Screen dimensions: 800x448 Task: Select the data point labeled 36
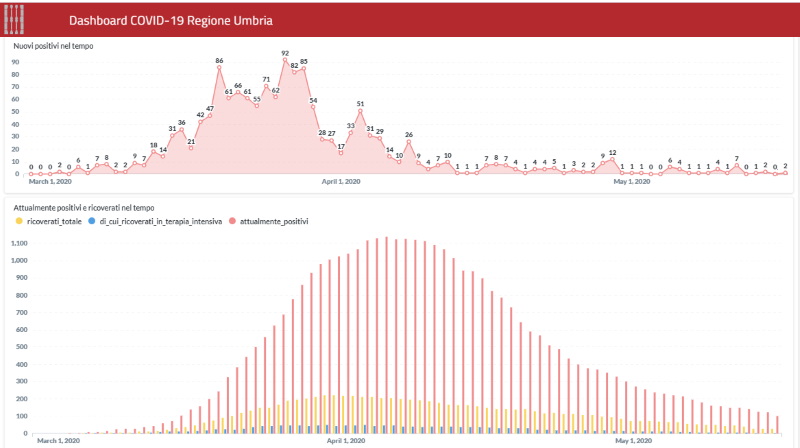point(181,129)
